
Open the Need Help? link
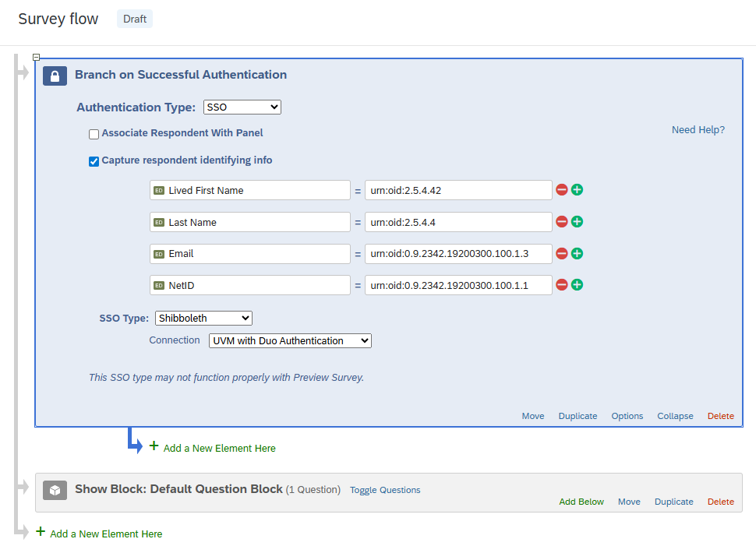click(x=698, y=130)
